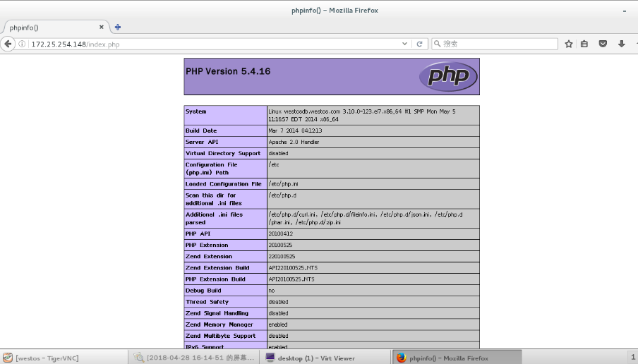Viewport: 638px width, 364px height.
Task: Open the downloads arrow icon
Action: coord(621,44)
